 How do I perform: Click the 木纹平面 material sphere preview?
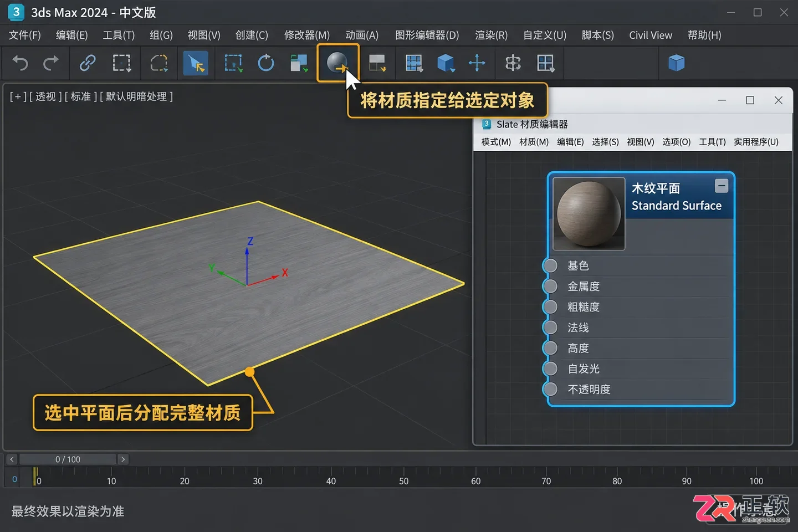(x=589, y=214)
